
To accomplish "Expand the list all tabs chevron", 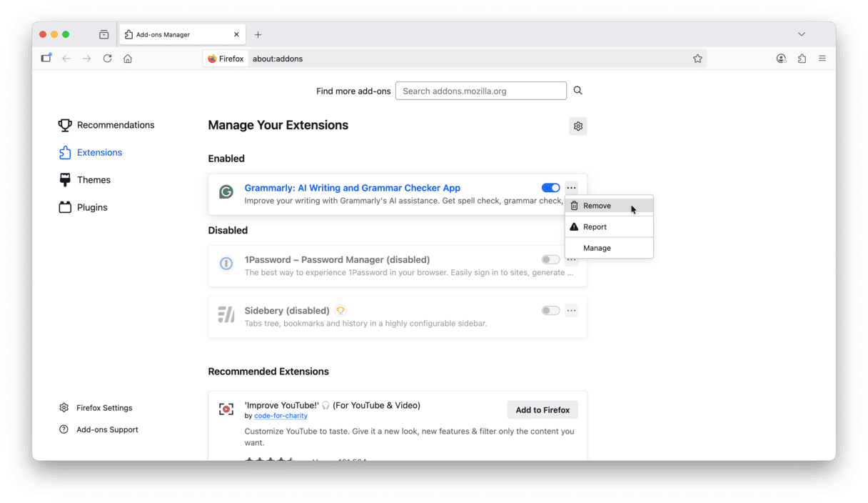I will point(802,34).
